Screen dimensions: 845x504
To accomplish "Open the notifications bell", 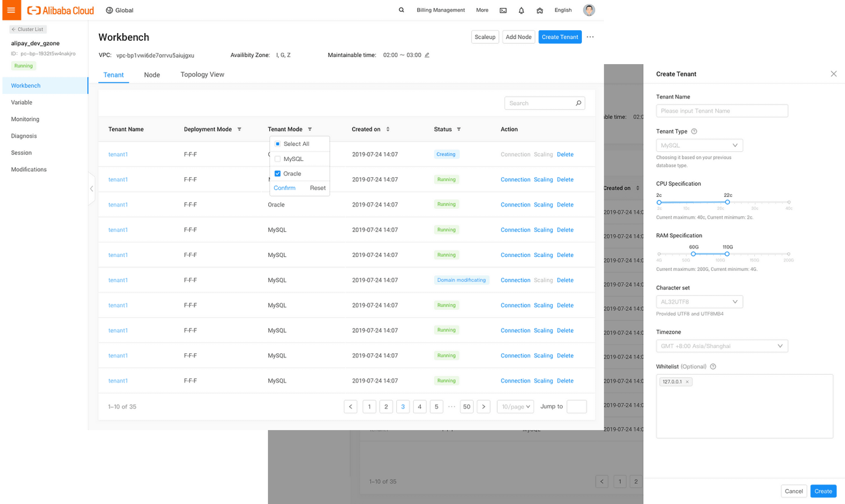I will tap(521, 10).
